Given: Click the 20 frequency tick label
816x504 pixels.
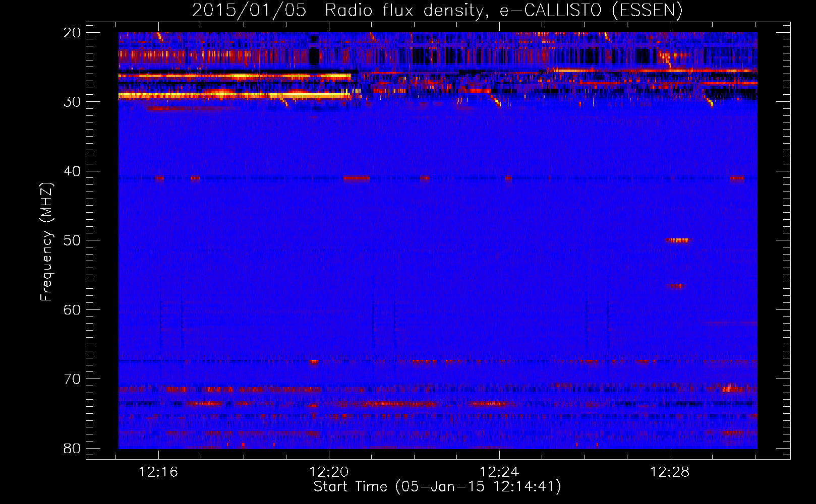Looking at the screenshot, I should point(72,33).
